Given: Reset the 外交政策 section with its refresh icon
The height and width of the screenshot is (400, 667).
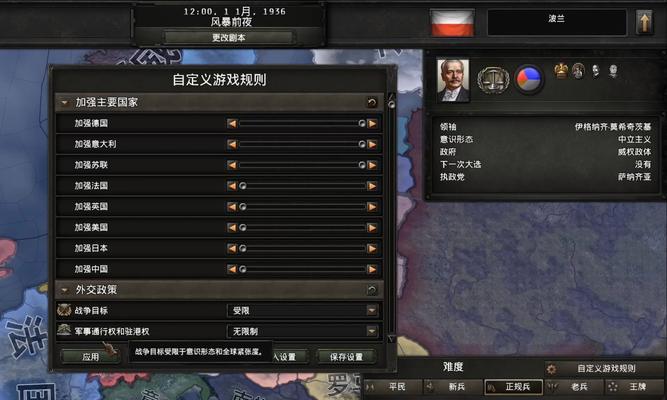Looking at the screenshot, I should (371, 290).
